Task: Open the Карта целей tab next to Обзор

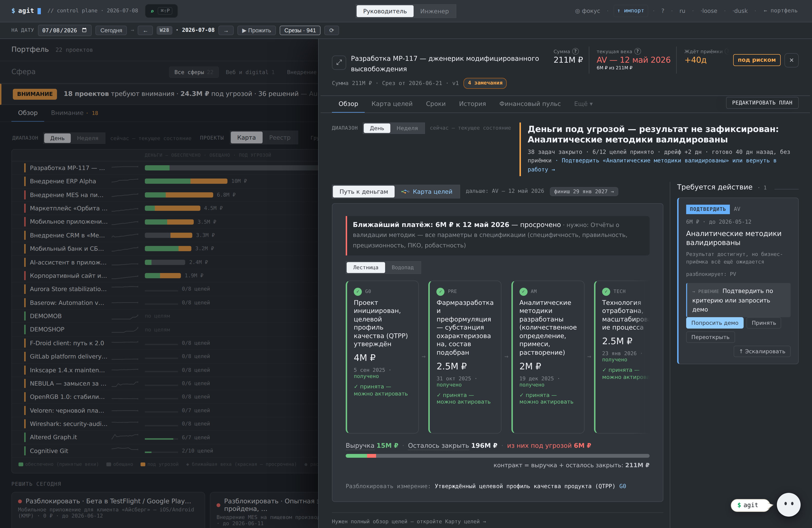Action: (392, 104)
